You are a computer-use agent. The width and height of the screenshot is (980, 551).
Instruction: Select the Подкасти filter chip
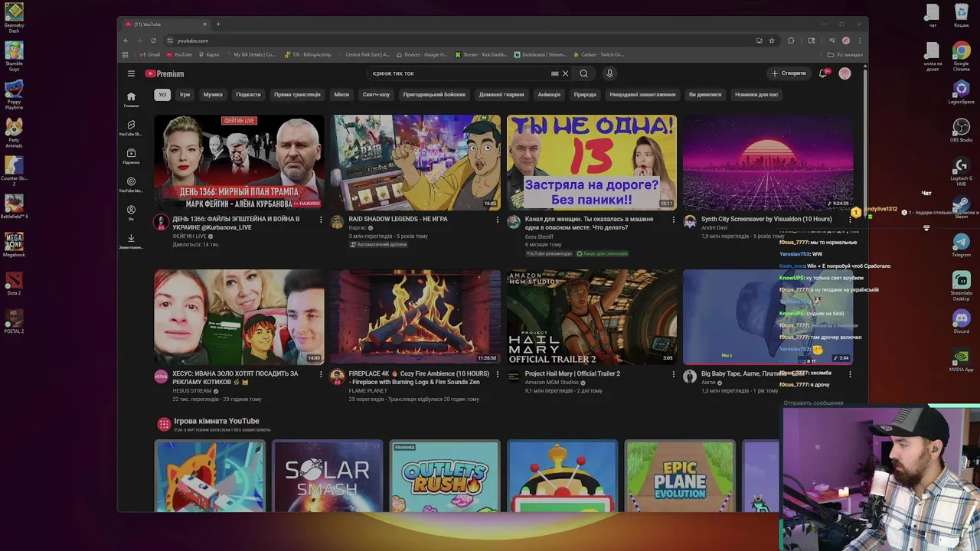click(x=248, y=95)
